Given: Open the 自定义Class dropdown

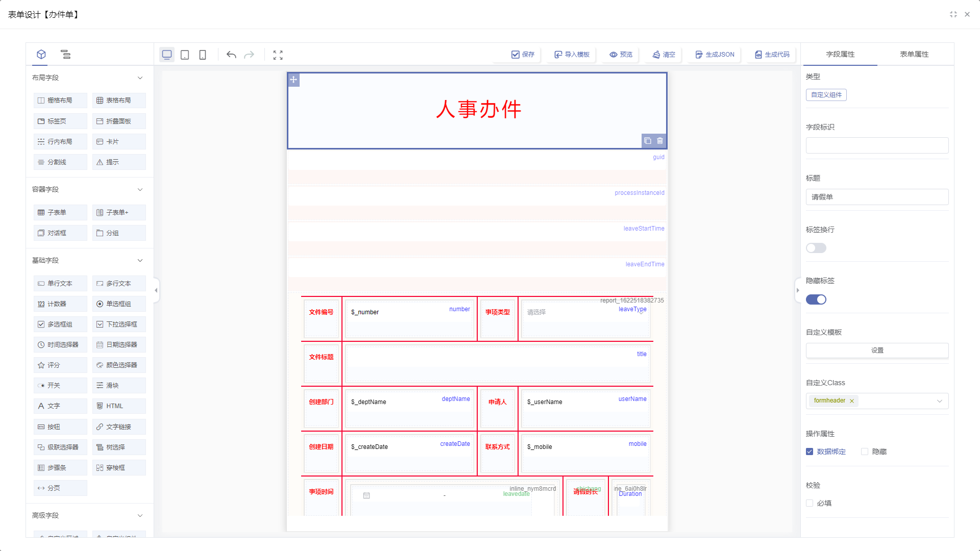Looking at the screenshot, I should (939, 401).
